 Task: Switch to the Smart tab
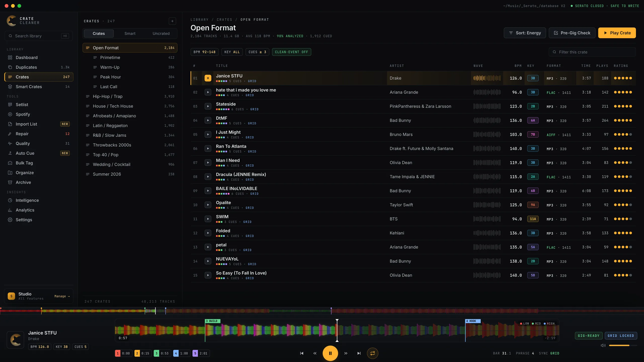click(130, 33)
